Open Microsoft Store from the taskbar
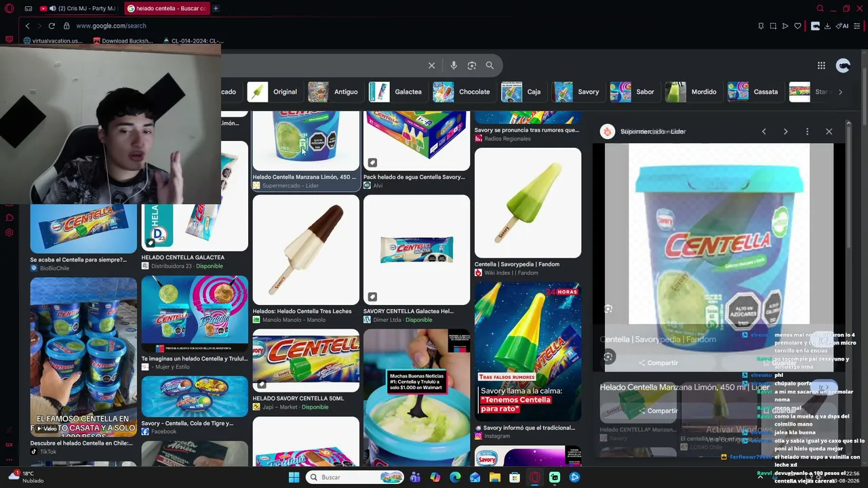868x488 pixels. pyautogui.click(x=515, y=477)
